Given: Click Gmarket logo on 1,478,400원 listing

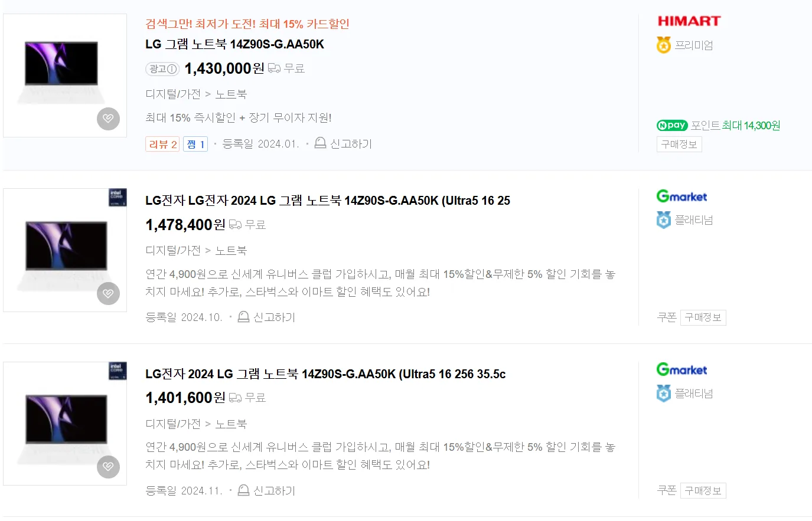Looking at the screenshot, I should (x=681, y=196).
